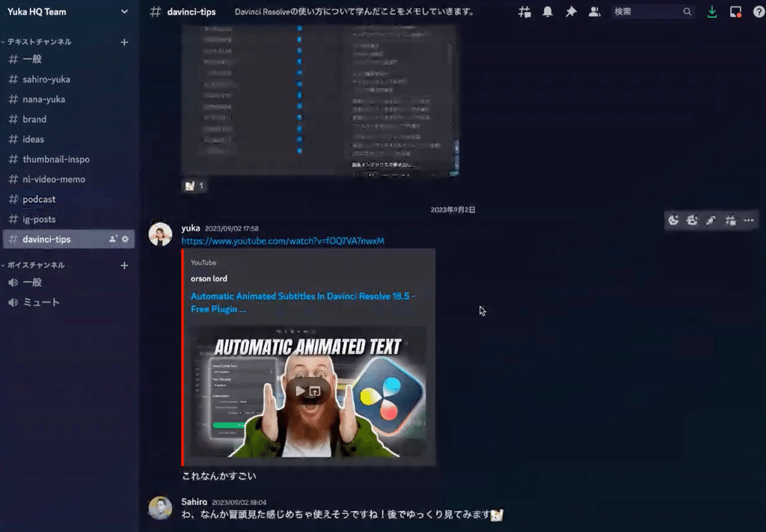Click the YouTube provider label in embed

[x=203, y=263]
